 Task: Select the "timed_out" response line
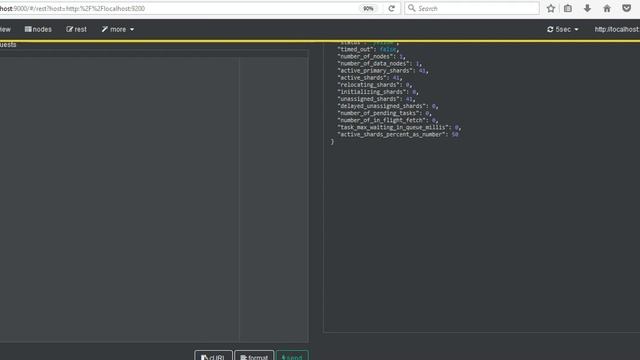coord(367,49)
